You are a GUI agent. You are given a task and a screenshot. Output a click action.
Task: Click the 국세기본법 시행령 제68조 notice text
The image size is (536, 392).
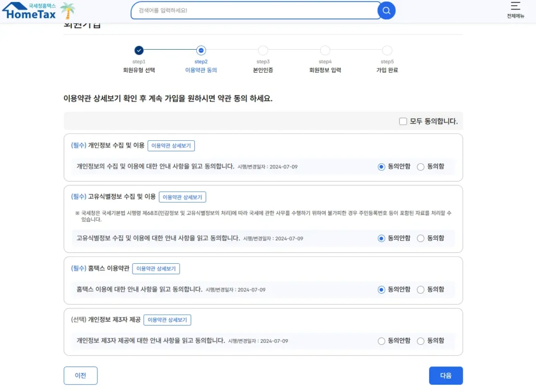click(x=264, y=216)
